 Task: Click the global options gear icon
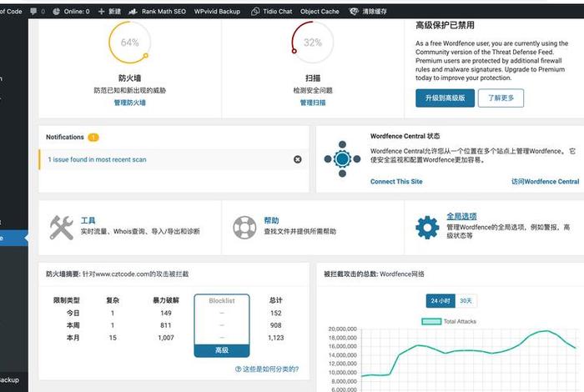coord(427,228)
